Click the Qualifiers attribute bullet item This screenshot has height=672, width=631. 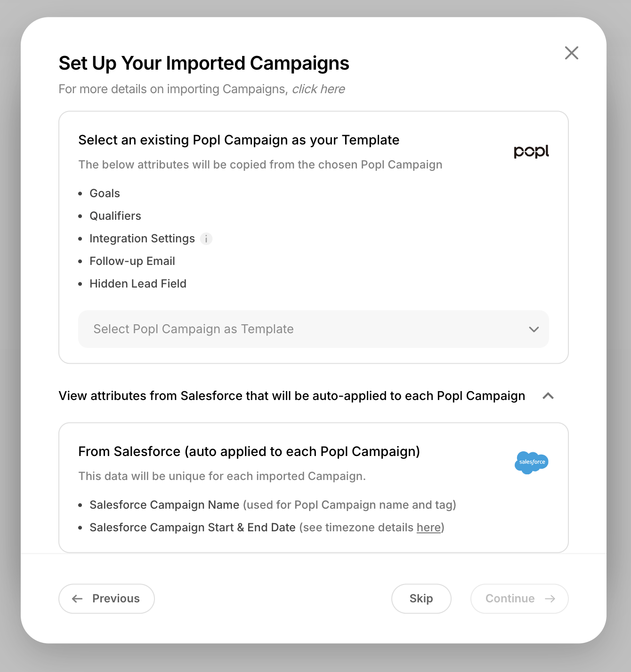[x=115, y=216]
